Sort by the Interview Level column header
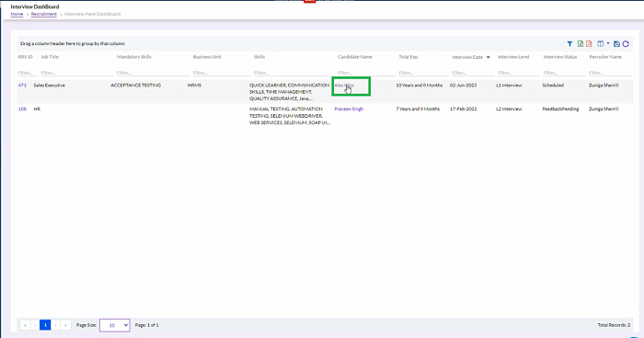Image resolution: width=644 pixels, height=338 pixels. click(513, 57)
